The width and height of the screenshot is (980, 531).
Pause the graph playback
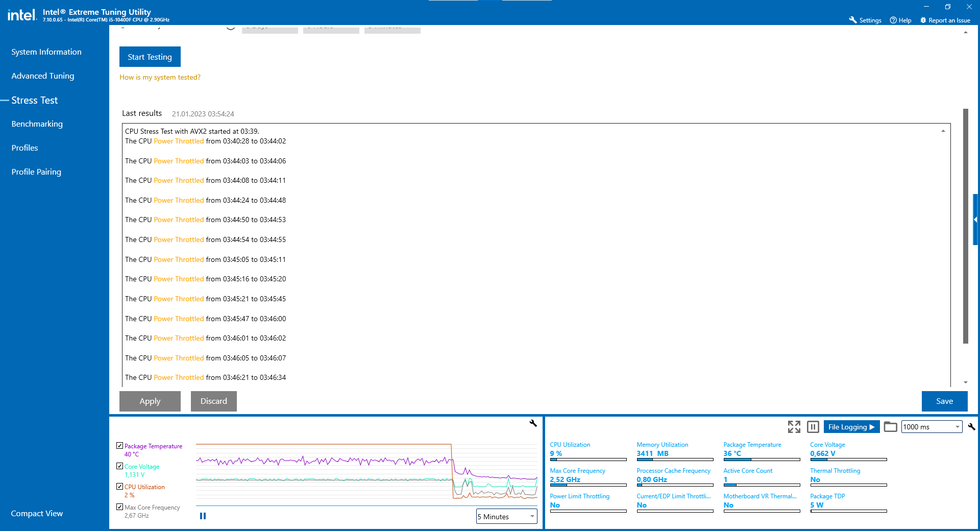point(203,516)
